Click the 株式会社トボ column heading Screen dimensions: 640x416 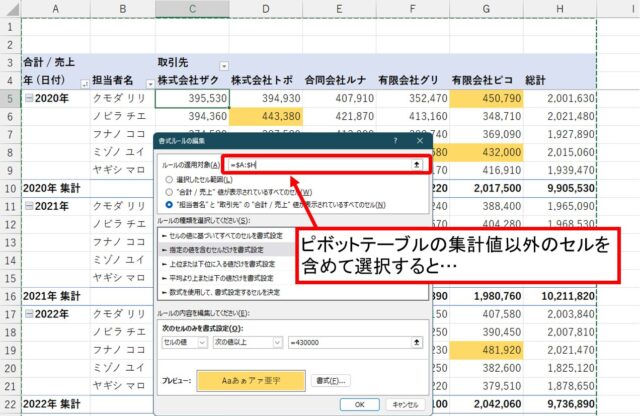(x=262, y=80)
